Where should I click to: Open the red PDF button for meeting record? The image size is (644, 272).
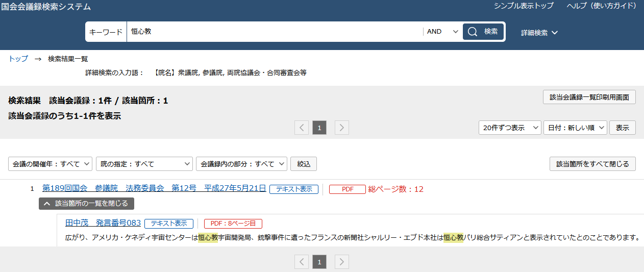point(348,189)
